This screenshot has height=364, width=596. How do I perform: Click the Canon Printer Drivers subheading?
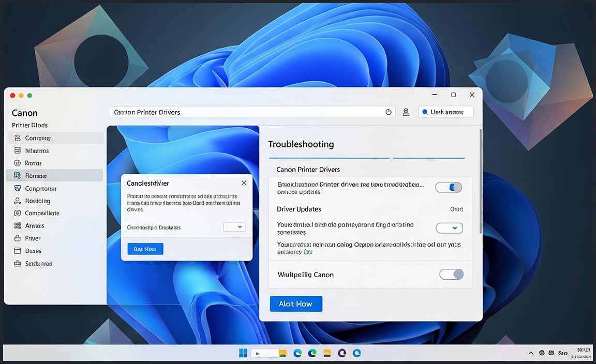click(x=308, y=170)
